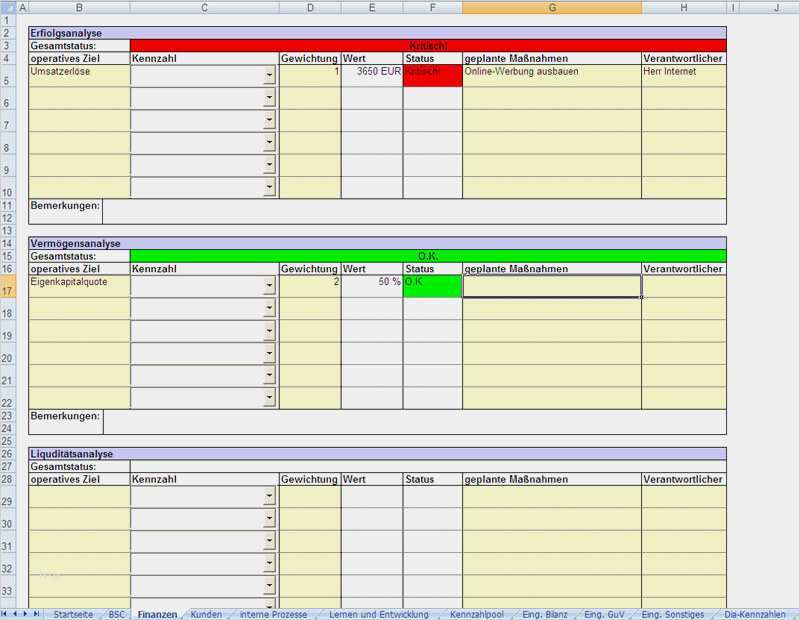This screenshot has width=800, height=620.
Task: Select the cell containing 3650 EUR
Action: 371,72
